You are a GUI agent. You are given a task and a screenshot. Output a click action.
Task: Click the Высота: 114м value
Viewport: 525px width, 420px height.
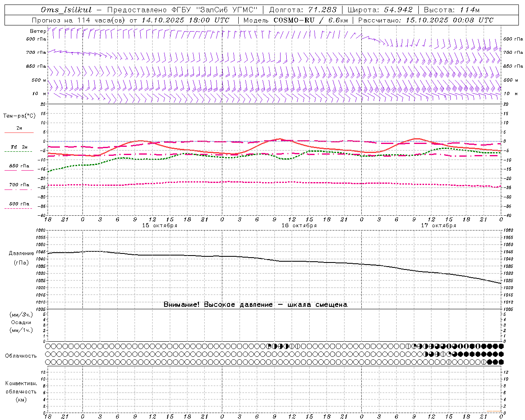452,10
